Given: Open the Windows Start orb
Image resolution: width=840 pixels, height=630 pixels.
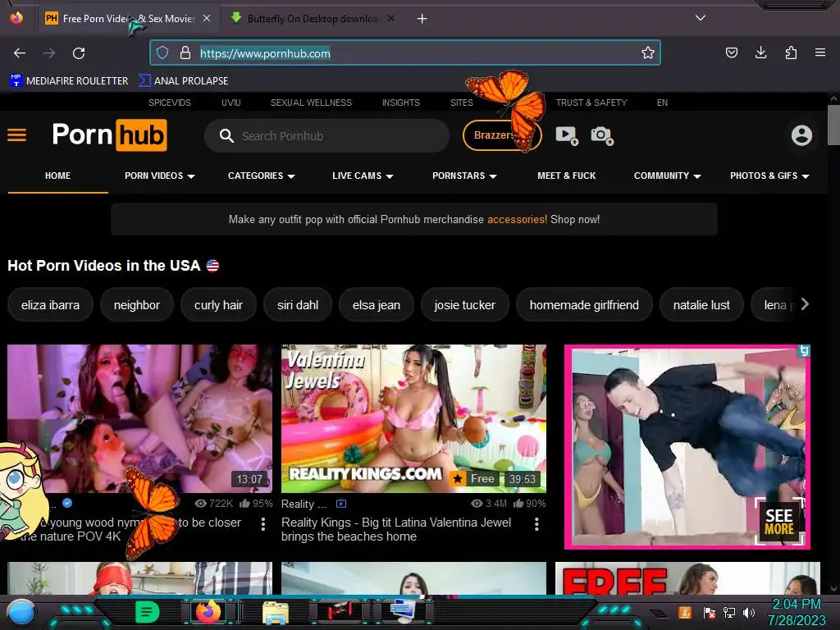Looking at the screenshot, I should [x=21, y=612].
